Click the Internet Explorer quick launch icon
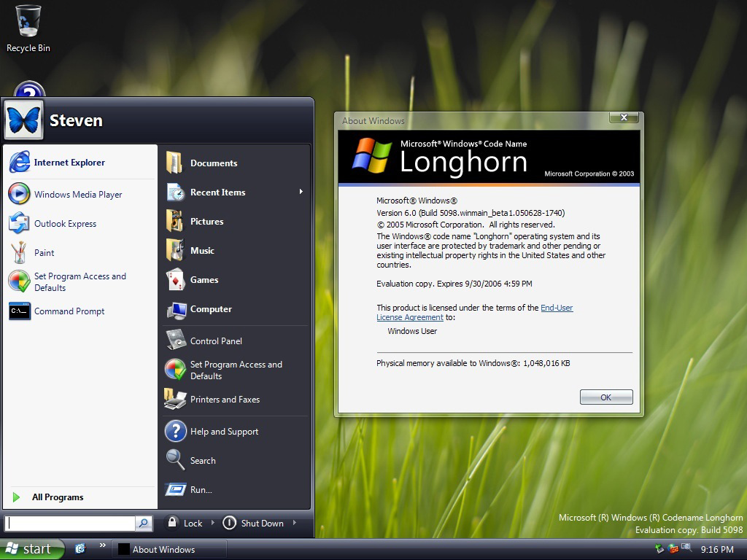The image size is (747, 560). click(80, 548)
